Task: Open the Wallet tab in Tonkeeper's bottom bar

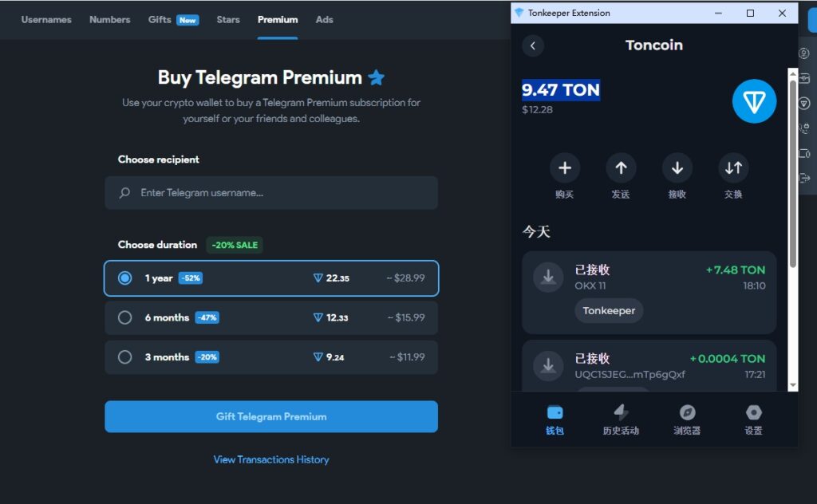Action: tap(555, 419)
